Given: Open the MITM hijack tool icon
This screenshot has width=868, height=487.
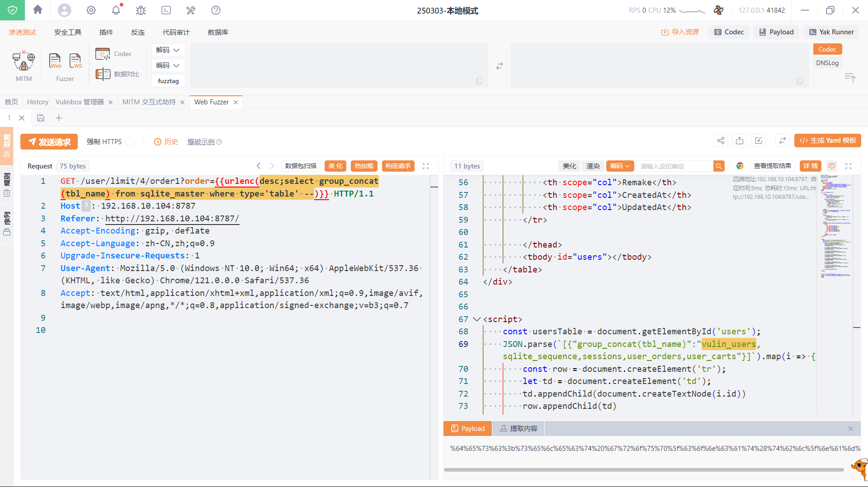Looking at the screenshot, I should coord(24,61).
